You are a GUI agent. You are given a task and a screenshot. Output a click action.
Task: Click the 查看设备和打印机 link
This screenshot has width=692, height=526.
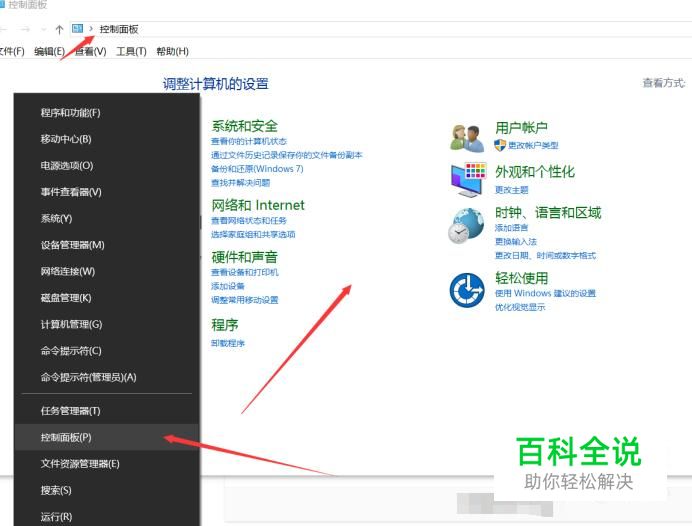tap(245, 272)
